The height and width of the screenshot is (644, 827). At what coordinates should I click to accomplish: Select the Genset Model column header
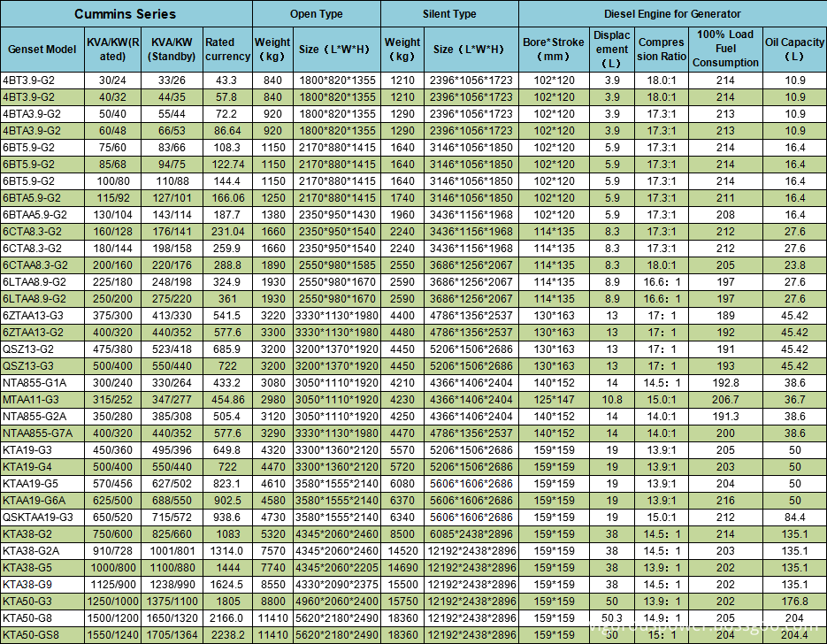click(x=42, y=49)
